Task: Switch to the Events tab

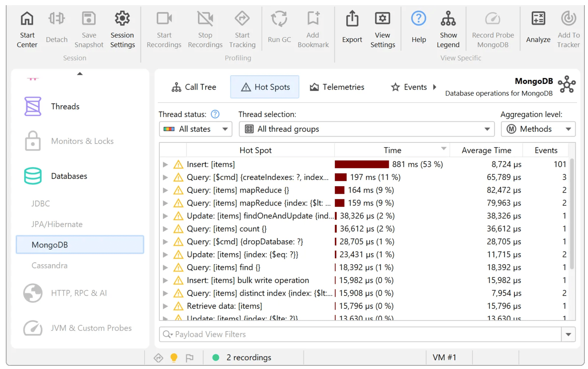Action: pos(409,87)
